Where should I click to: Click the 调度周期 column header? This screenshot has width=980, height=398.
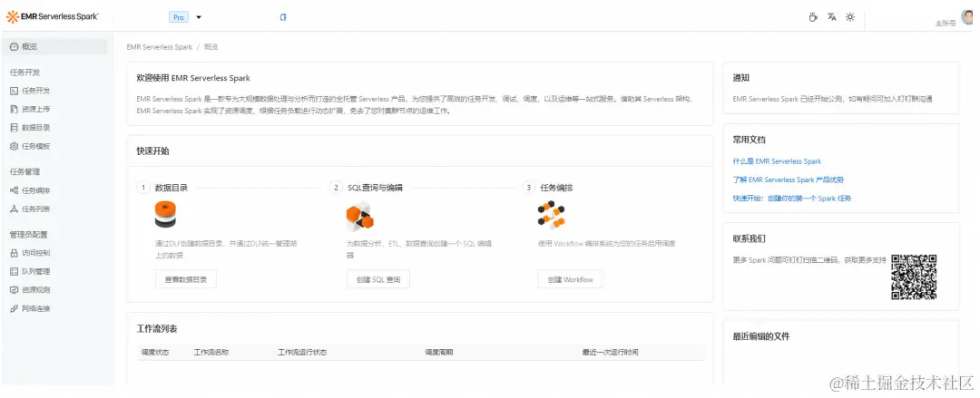pos(439,353)
